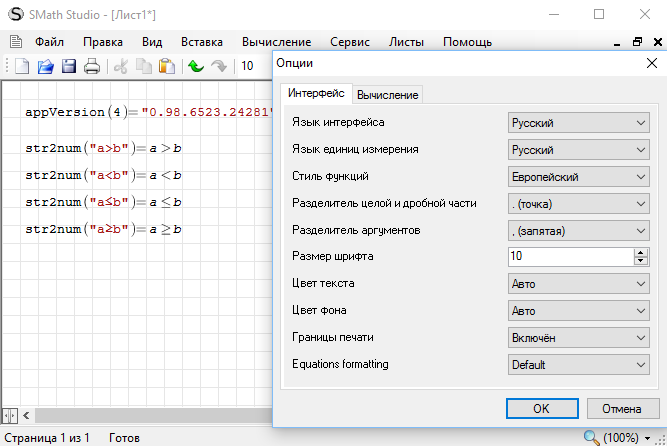The width and height of the screenshot is (667, 446).
Task: Expand the Equations formatting dropdown
Action: coord(579,365)
